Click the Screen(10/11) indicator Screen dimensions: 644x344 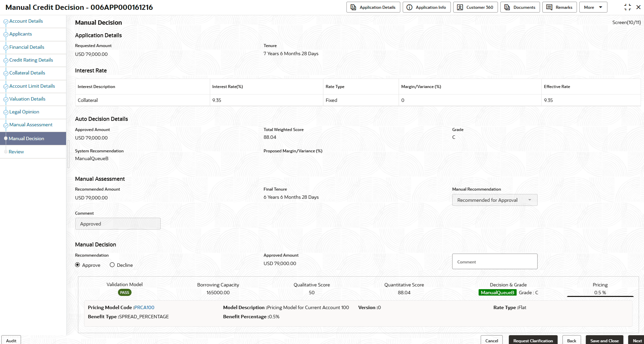[626, 22]
